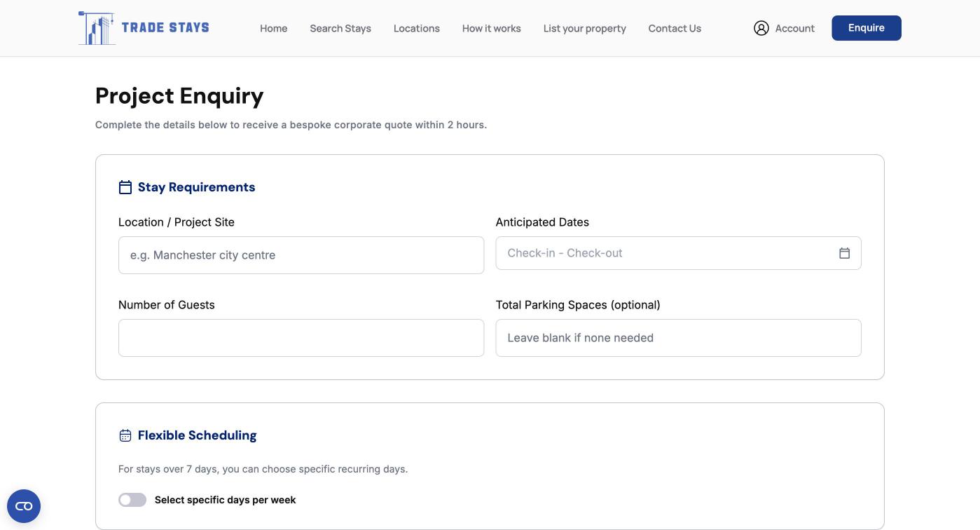This screenshot has height=530, width=980.
Task: Go to Contact Us
Action: pos(675,28)
